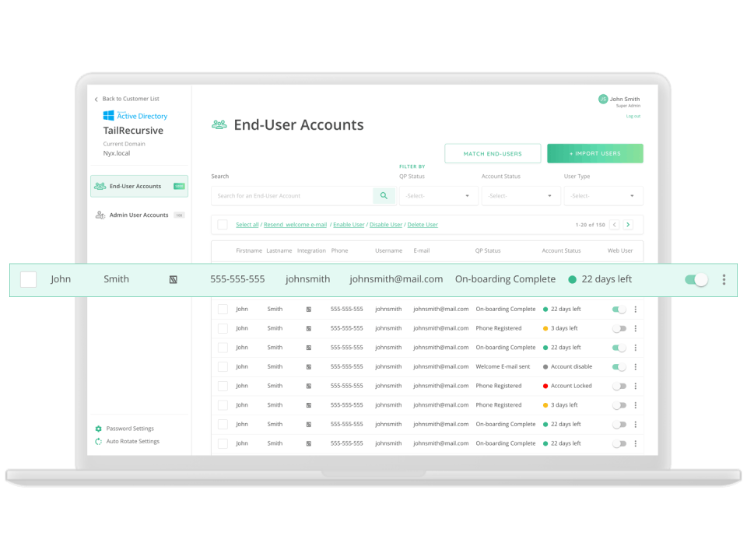Click the Enable User link

click(x=349, y=225)
